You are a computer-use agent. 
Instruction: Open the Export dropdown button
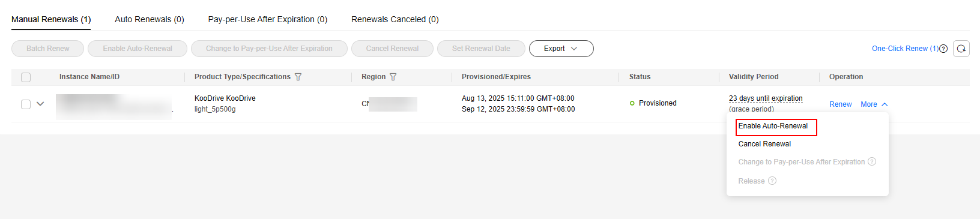click(x=561, y=49)
